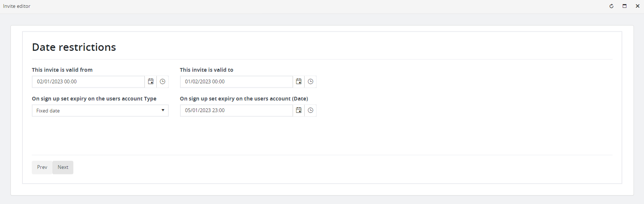Focus the valid from date field 02/01/2023
This screenshot has height=204, width=644.
88,81
